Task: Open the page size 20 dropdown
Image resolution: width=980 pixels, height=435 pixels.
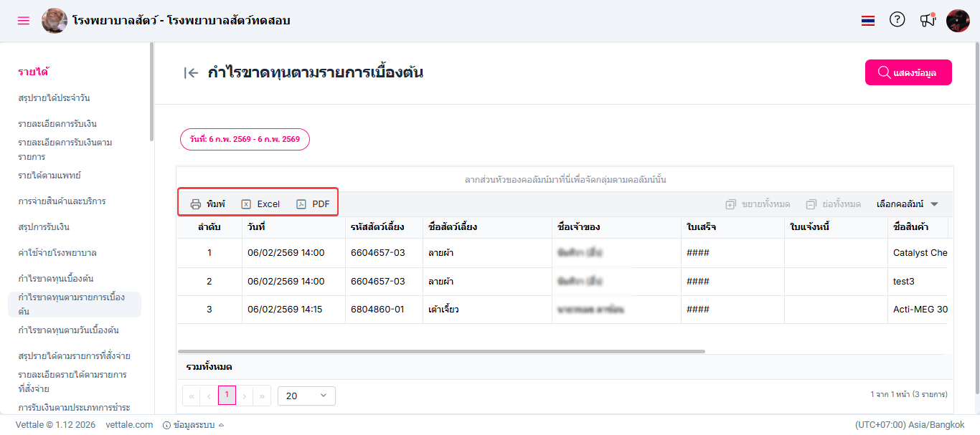Action: point(306,396)
